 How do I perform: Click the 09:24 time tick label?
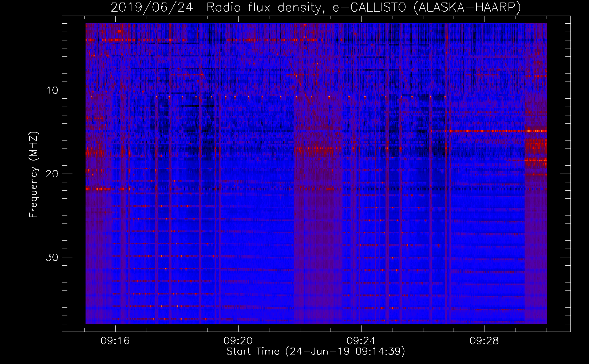[361, 341]
